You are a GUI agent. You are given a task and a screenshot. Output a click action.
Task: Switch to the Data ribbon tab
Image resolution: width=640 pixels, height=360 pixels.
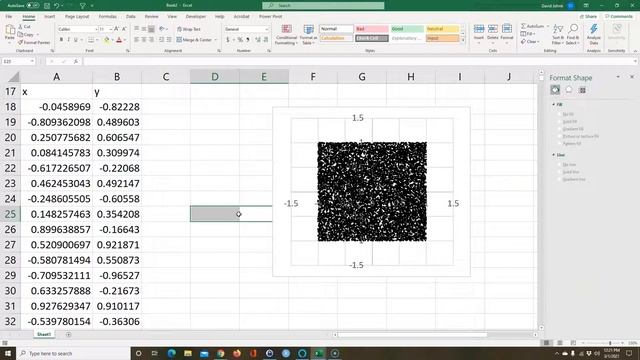(131, 17)
